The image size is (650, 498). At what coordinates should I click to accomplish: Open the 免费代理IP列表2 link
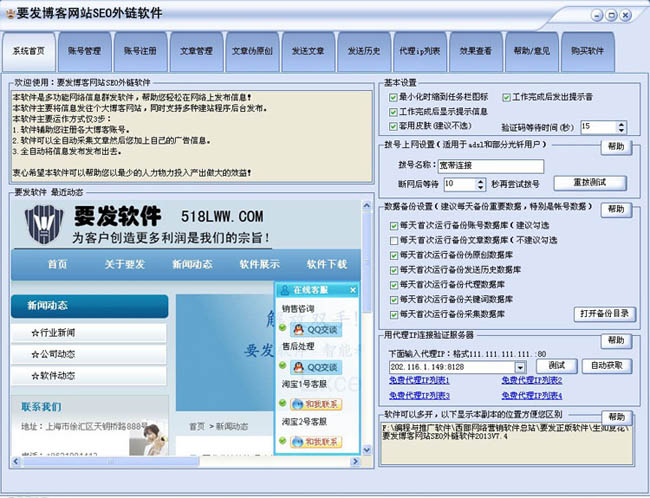(x=532, y=380)
